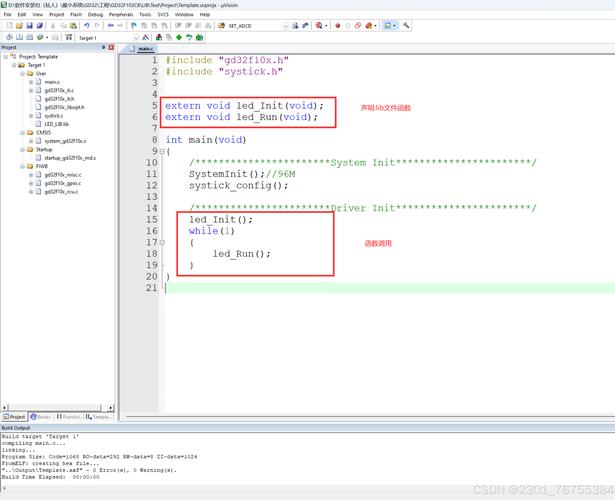Close the Project panel with its red X

(109, 47)
